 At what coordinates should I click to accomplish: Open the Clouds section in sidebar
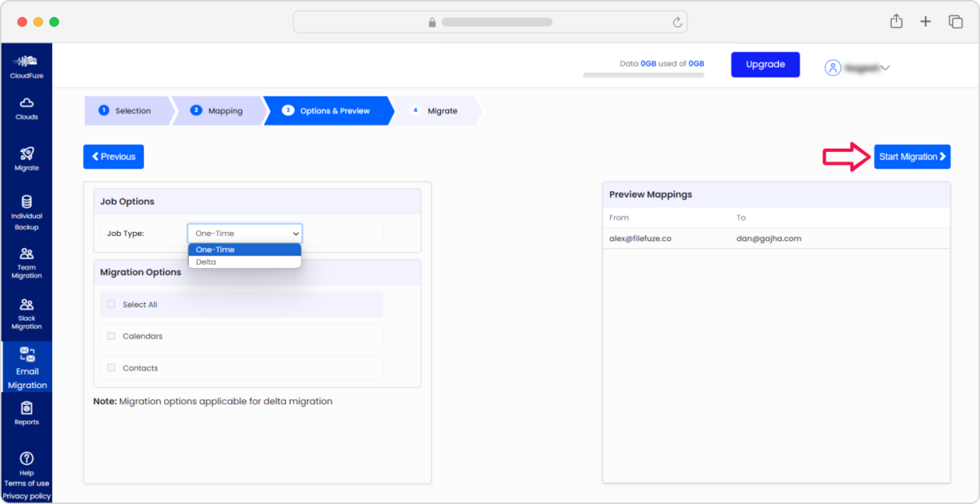pos(26,106)
